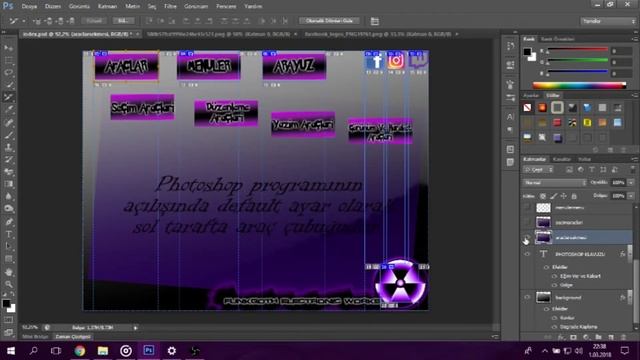Image resolution: width=640 pixels, height=360 pixels.
Task: Open the Temeller workspace dropdown
Action: tap(608, 21)
